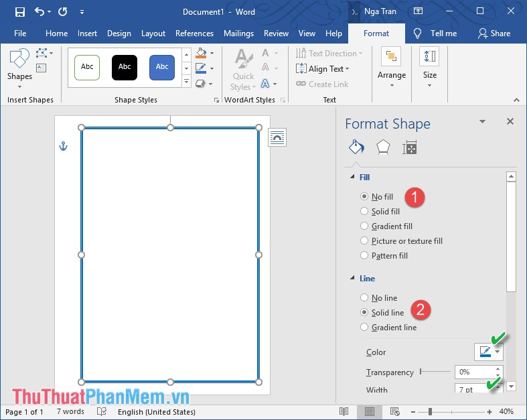Image resolution: width=527 pixels, height=420 pixels.
Task: Open Align Text menu
Action: click(x=323, y=69)
